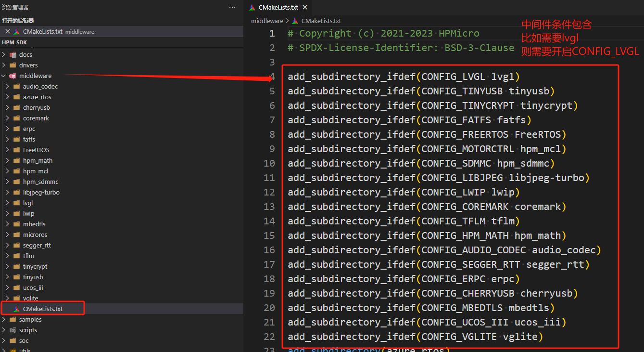Click the mbedtls folder icon

click(17, 224)
